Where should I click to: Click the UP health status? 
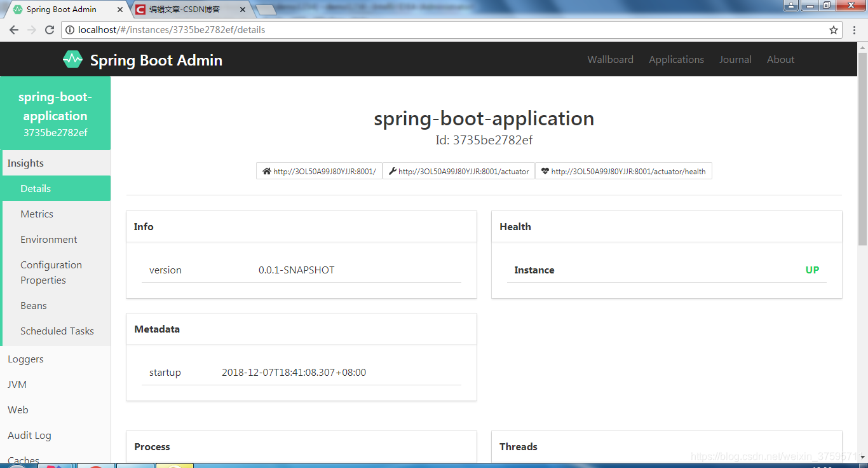812,270
